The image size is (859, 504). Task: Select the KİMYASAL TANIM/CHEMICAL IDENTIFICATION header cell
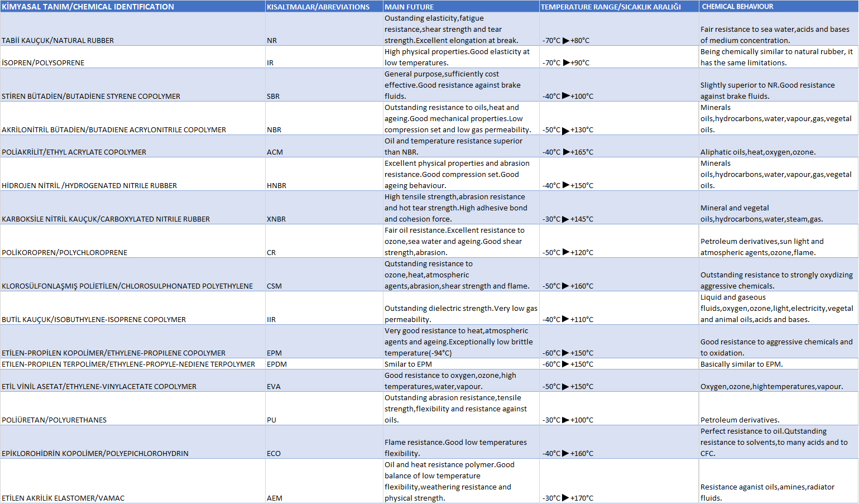133,7
